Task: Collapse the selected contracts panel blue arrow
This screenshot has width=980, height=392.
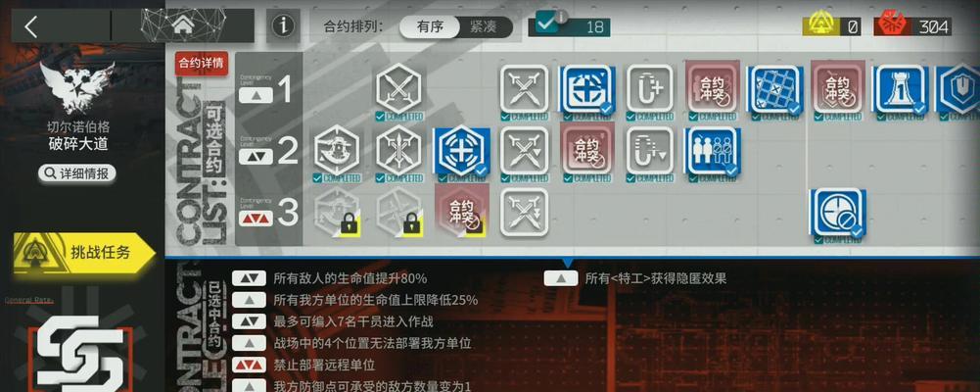Action: [568, 264]
